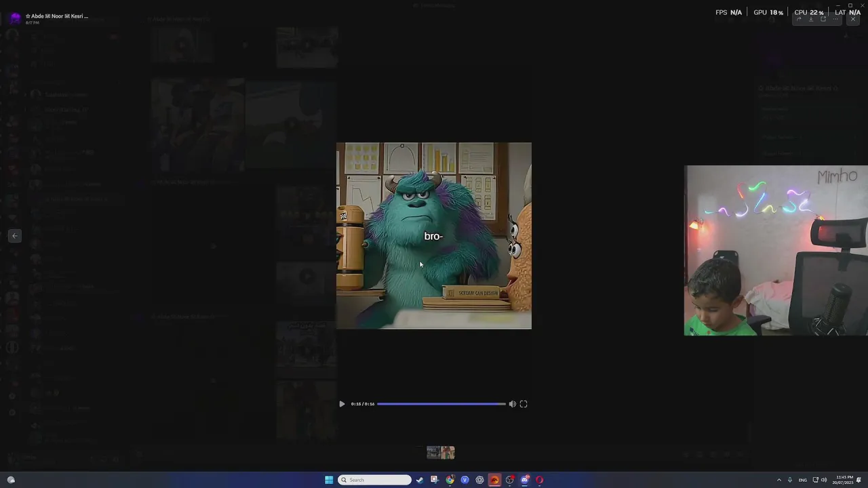Download the video using the download icon
868x488 pixels.
click(811, 19)
